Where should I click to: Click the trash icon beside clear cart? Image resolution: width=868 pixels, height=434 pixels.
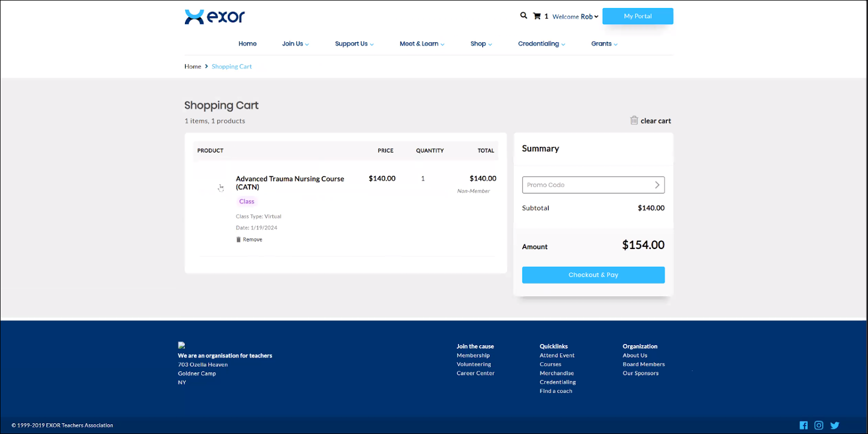[634, 120]
